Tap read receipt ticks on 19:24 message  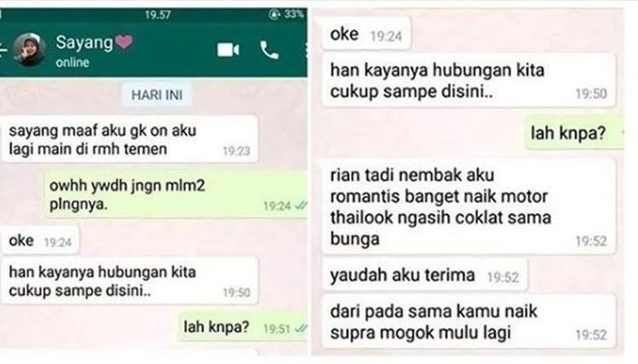coord(301,206)
